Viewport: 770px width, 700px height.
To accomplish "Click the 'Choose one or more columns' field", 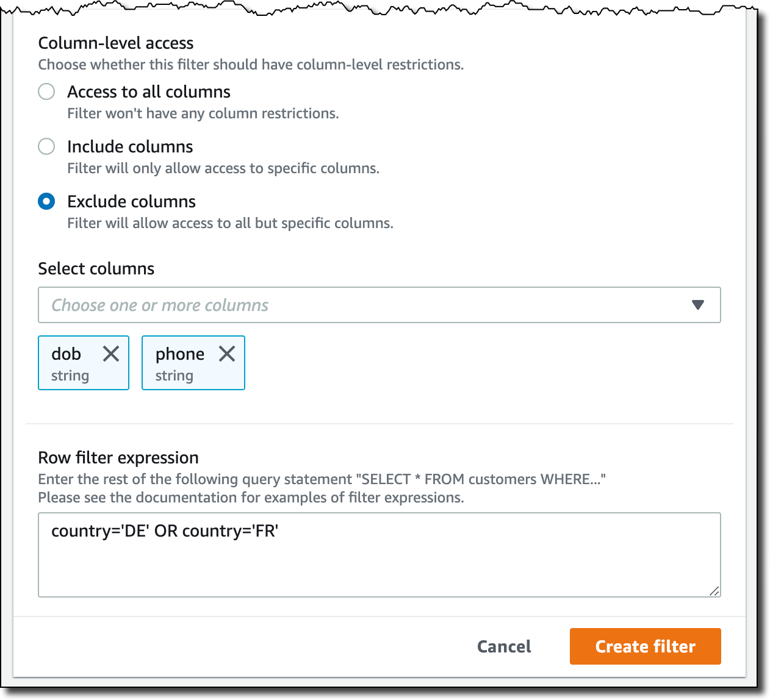I will [379, 305].
